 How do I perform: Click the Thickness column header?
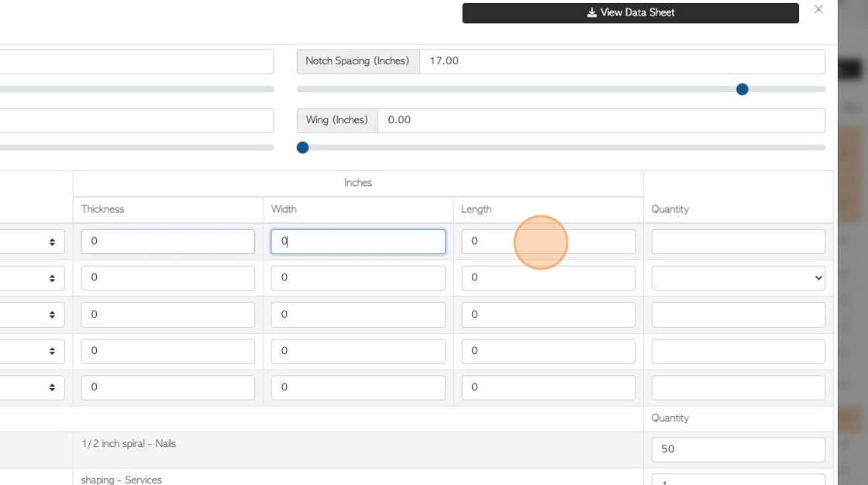point(102,209)
